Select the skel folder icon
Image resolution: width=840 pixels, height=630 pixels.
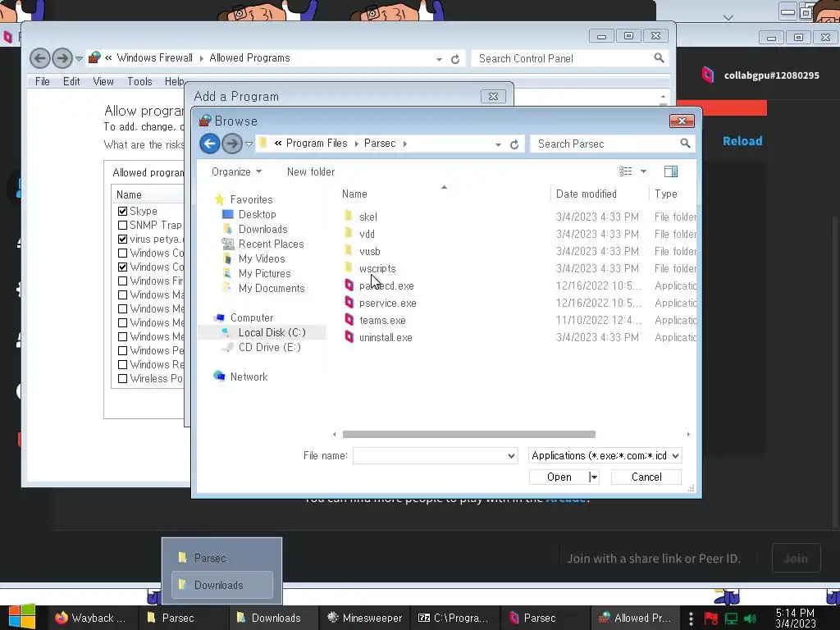348,216
